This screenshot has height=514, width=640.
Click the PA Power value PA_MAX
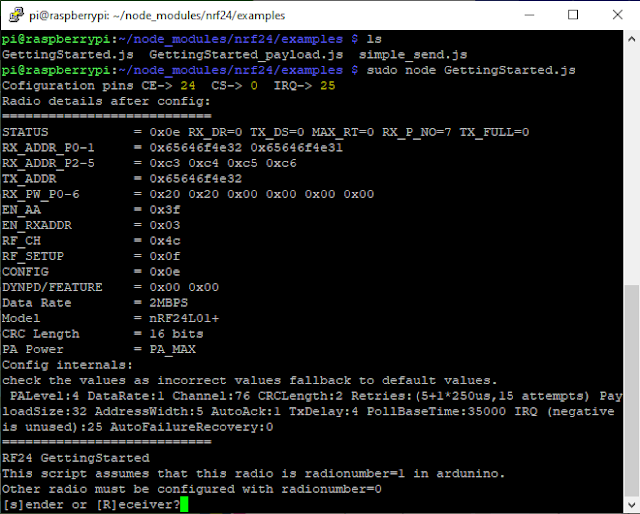tap(172, 349)
